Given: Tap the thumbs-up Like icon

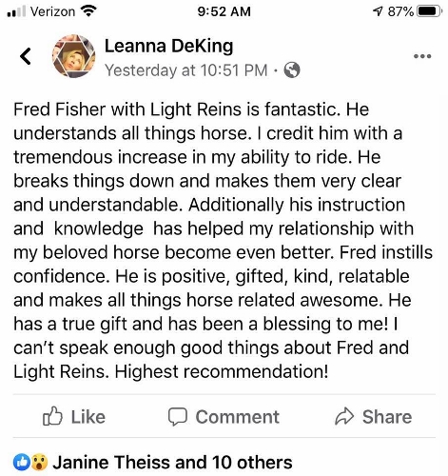Looking at the screenshot, I should (x=52, y=416).
